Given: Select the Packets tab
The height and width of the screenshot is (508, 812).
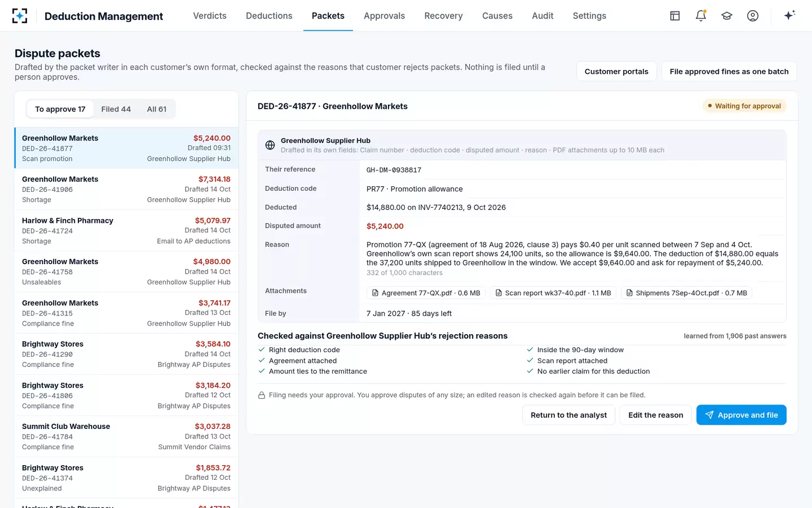Looking at the screenshot, I should [328, 16].
